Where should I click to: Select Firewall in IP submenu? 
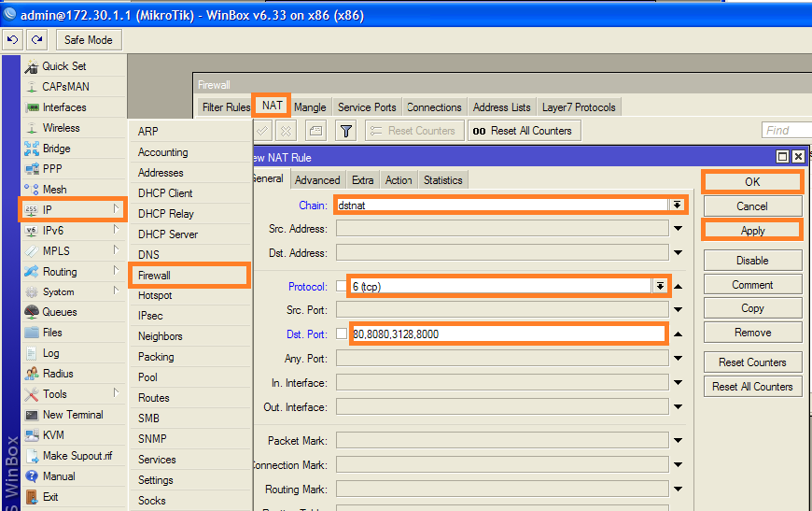point(189,276)
